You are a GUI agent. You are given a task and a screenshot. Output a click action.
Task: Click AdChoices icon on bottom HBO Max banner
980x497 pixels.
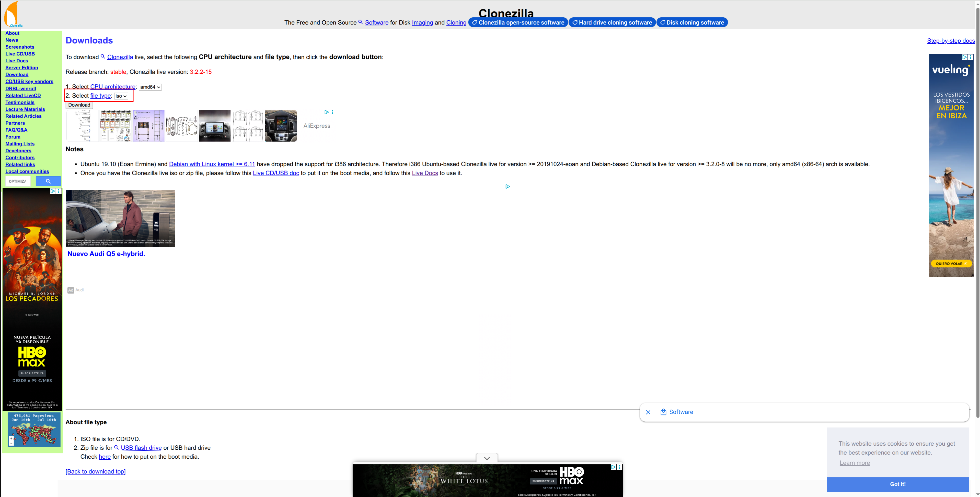(x=613, y=467)
